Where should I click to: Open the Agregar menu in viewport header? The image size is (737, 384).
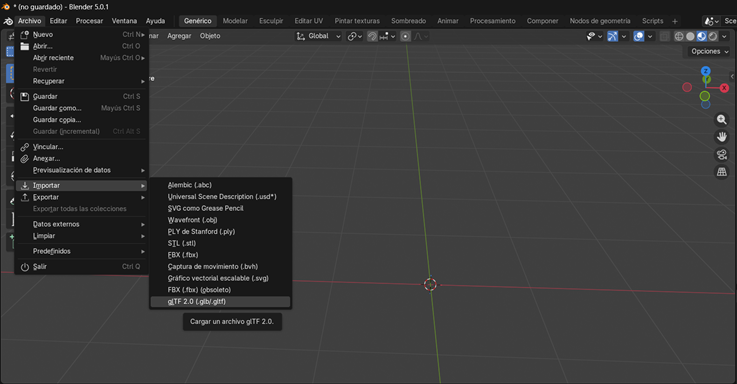point(179,36)
